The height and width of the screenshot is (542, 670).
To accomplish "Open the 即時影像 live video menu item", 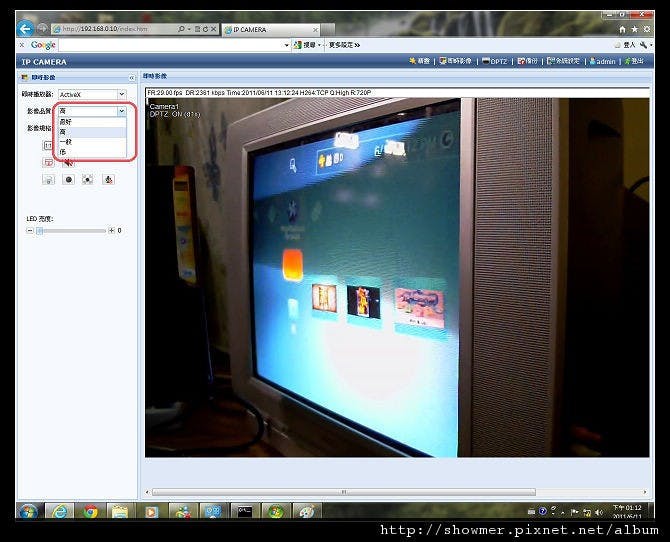I will click(455, 61).
